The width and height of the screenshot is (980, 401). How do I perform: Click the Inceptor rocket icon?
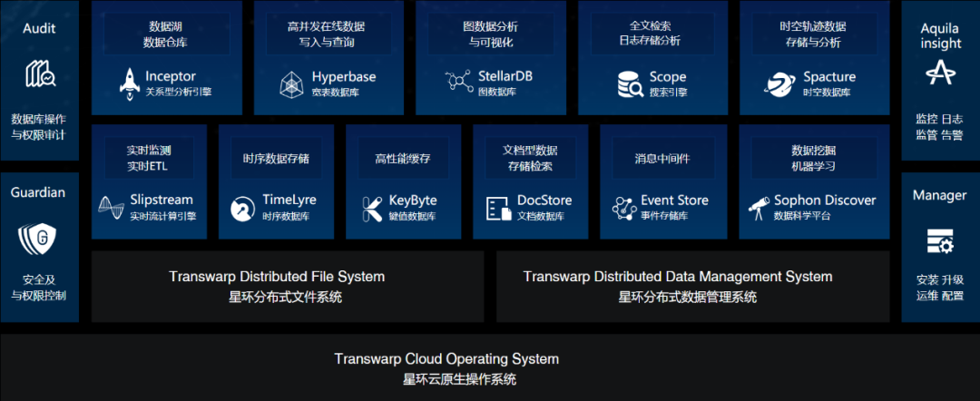[130, 84]
